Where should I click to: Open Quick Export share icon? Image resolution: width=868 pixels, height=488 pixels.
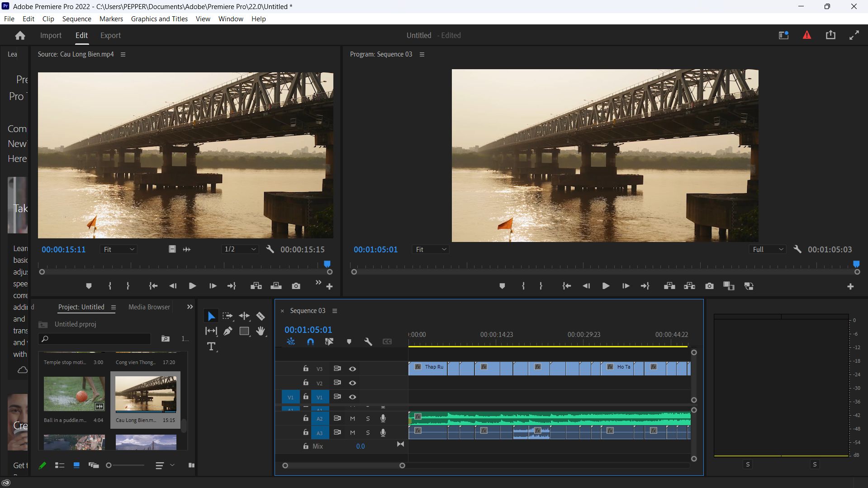[x=830, y=35]
